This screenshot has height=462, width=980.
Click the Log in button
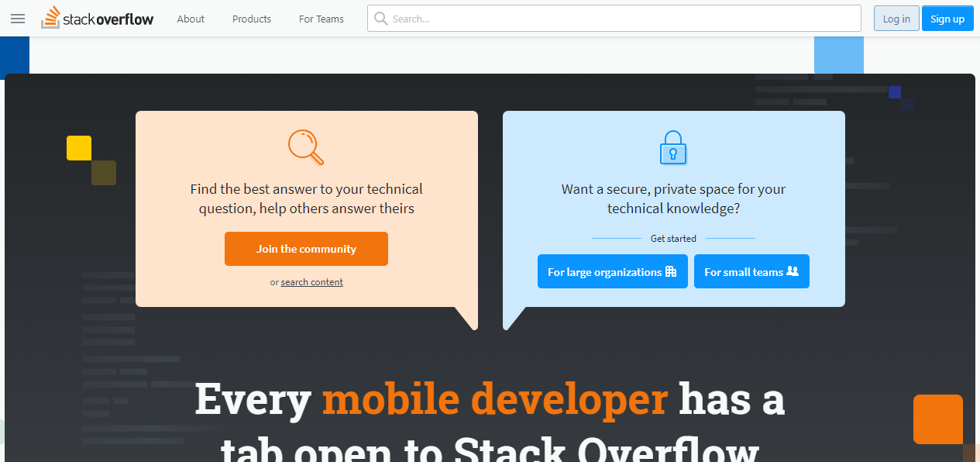click(896, 19)
